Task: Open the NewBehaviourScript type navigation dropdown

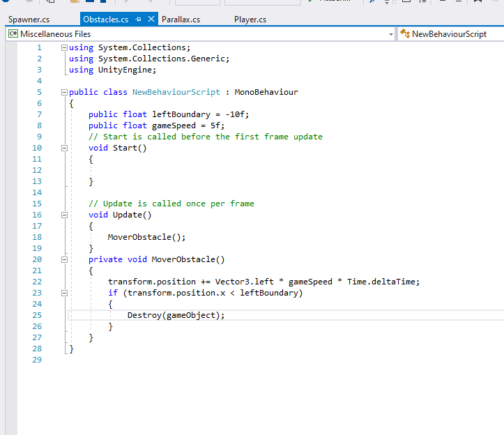Action: (x=450, y=34)
